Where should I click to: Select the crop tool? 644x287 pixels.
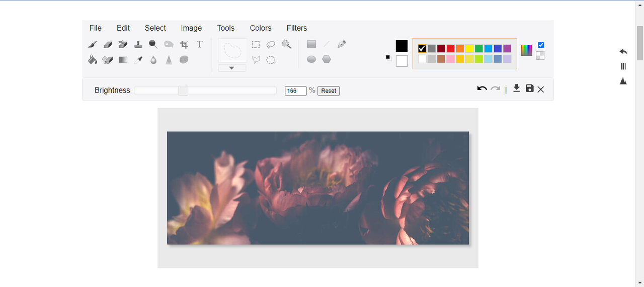184,44
